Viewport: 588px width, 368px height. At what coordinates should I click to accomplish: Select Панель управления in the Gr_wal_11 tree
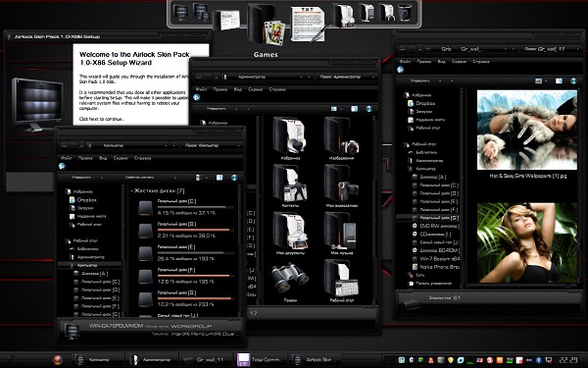coord(430,284)
